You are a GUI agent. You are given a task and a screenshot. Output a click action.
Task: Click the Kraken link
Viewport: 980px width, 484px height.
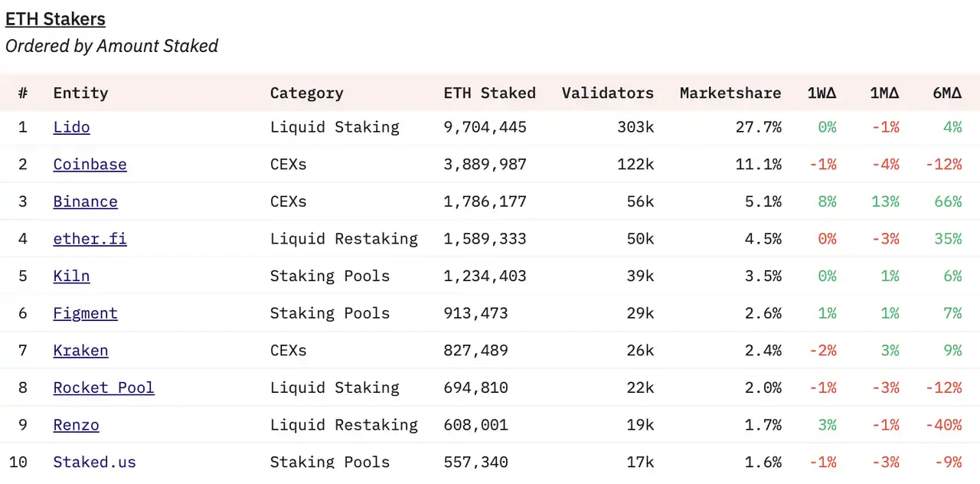[80, 351]
